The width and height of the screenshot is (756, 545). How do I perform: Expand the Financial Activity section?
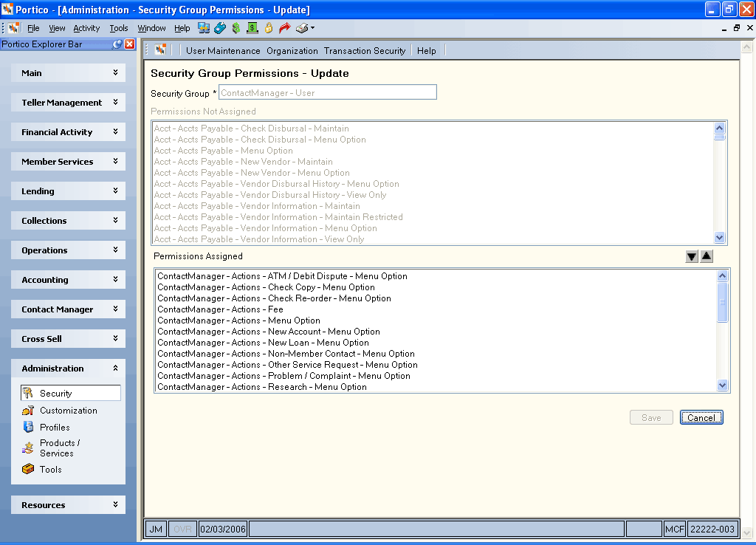[68, 131]
